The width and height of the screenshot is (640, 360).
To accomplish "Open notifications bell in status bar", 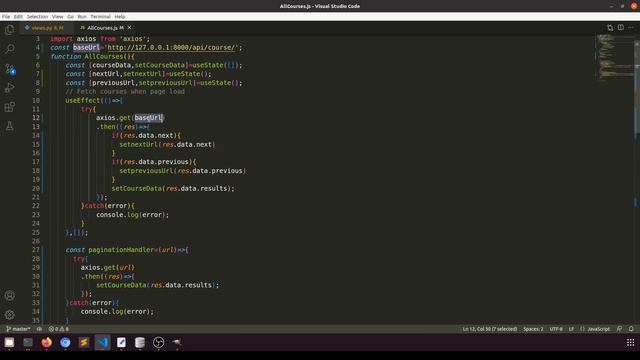I will pos(631,329).
